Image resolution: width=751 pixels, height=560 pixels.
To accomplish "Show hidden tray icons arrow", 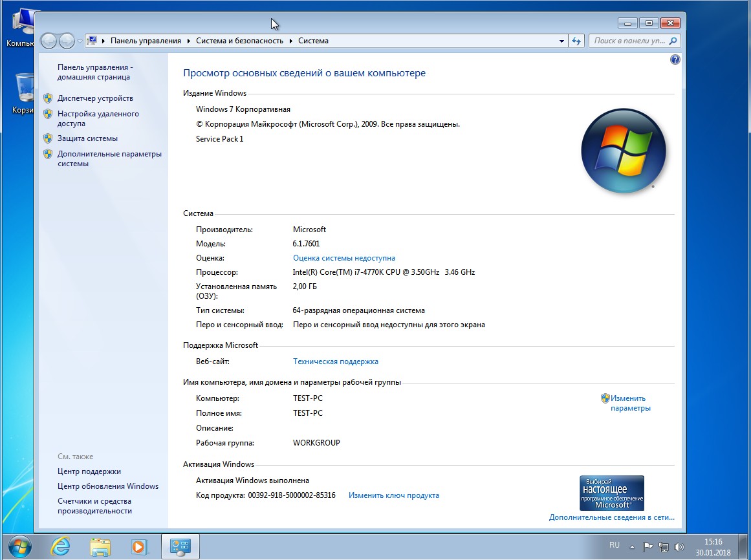I will coord(632,546).
